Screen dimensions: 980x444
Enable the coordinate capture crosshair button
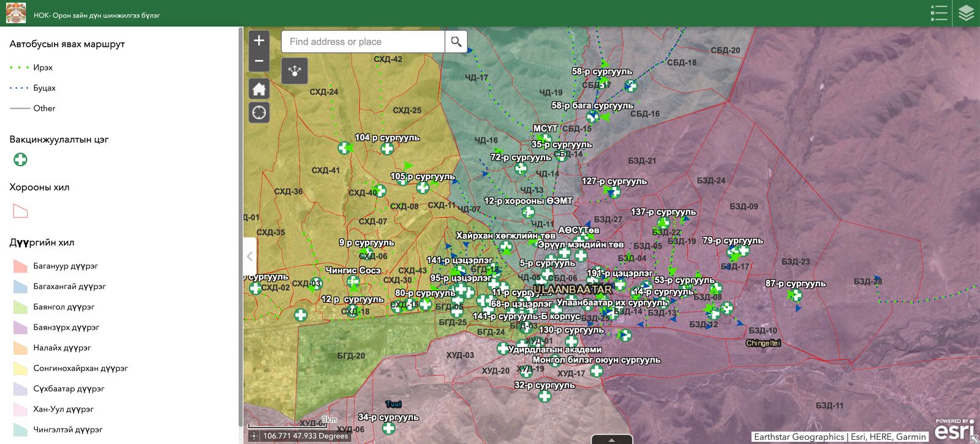(x=254, y=436)
